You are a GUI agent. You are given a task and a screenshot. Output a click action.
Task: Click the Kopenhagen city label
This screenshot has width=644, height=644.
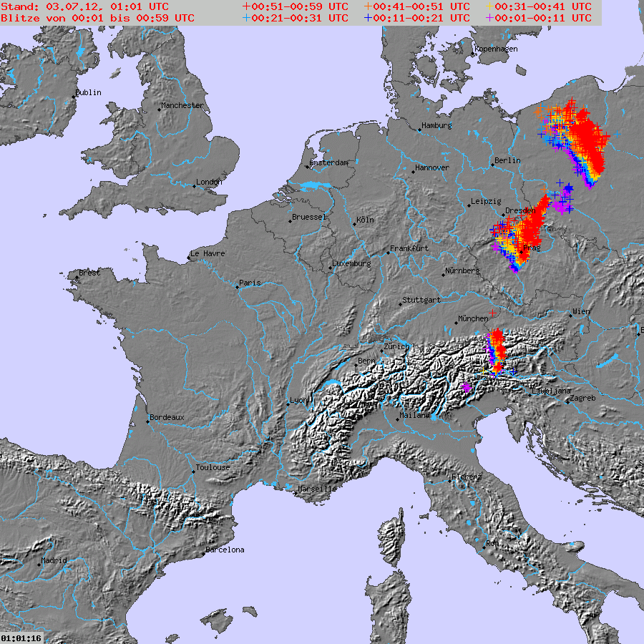[x=496, y=49]
